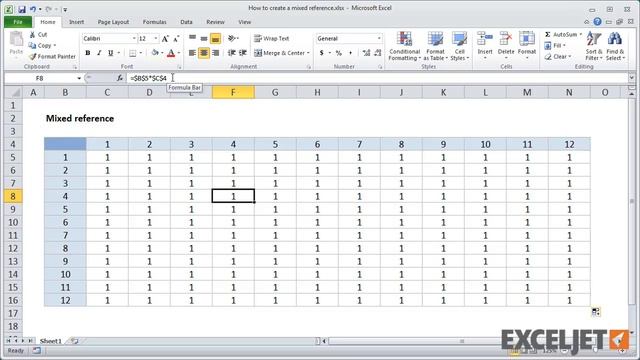Toggle Align Text Left
Viewport: 640px width, 360px height.
click(x=192, y=53)
